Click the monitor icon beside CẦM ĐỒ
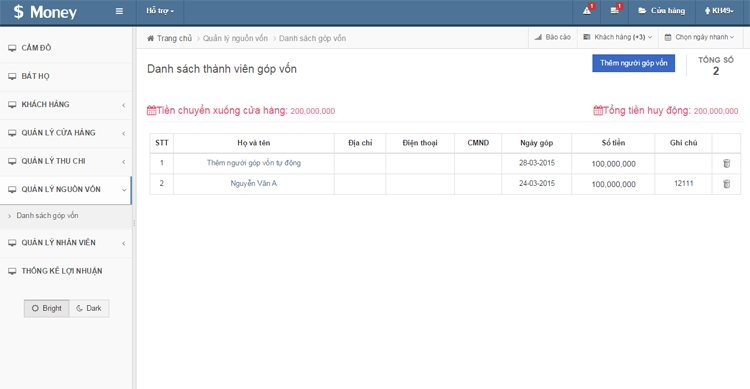The height and width of the screenshot is (389, 750). (12, 48)
